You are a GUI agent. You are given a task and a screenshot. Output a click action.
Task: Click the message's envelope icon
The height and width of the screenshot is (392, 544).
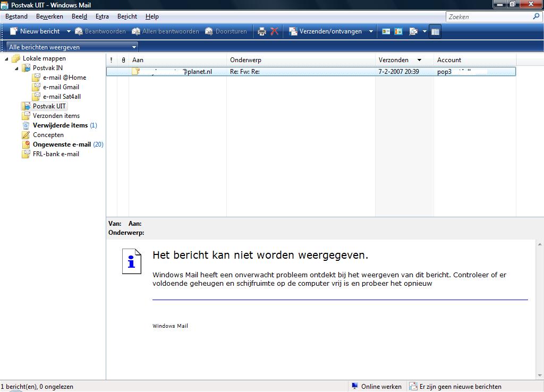[x=135, y=72]
